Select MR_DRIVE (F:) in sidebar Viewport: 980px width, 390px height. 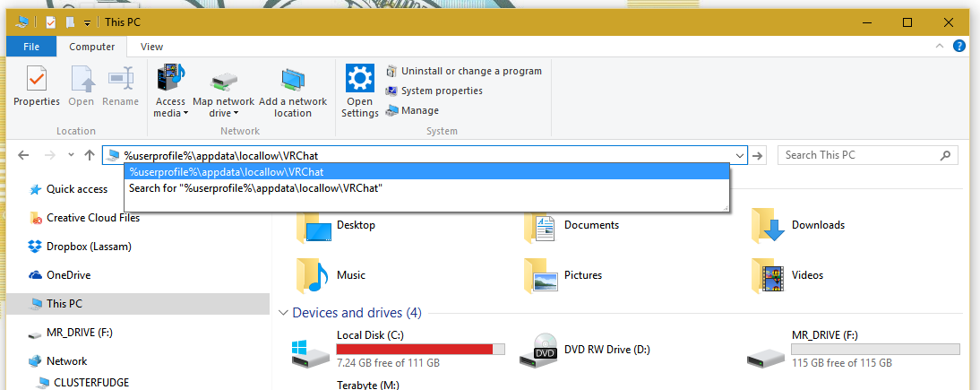[71, 333]
